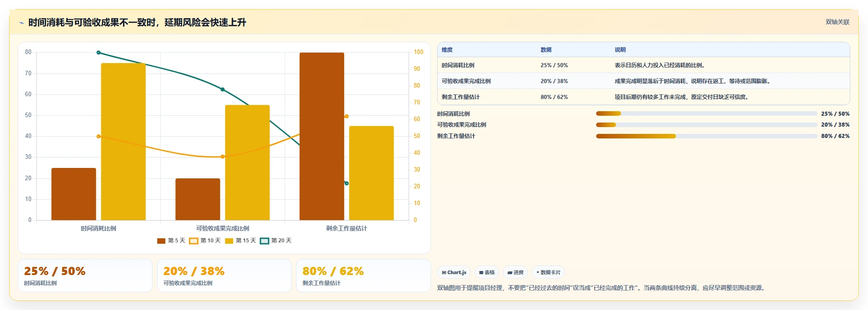The height and width of the screenshot is (310, 868).
Task: Toggle the 第 15 天 legend item
Action: [x=240, y=241]
